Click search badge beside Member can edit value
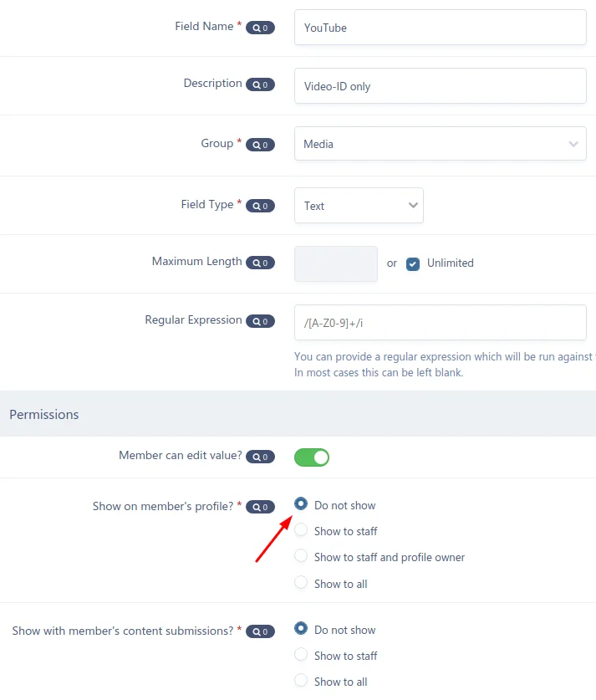This screenshot has width=596, height=700. (x=260, y=457)
